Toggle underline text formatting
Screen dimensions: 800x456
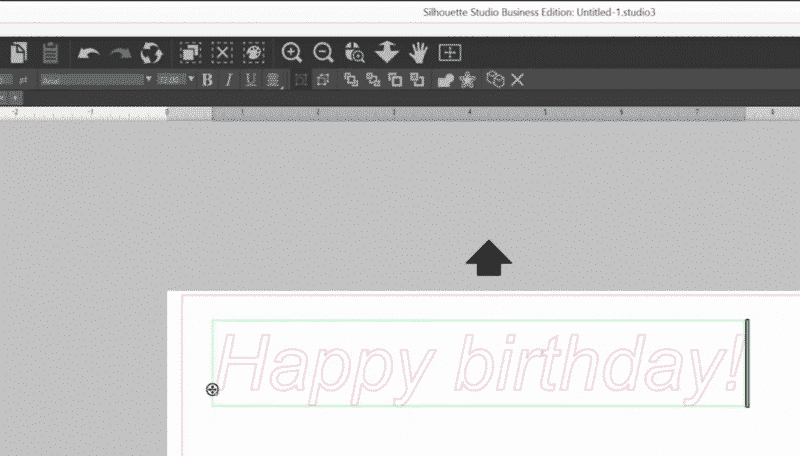(251, 80)
